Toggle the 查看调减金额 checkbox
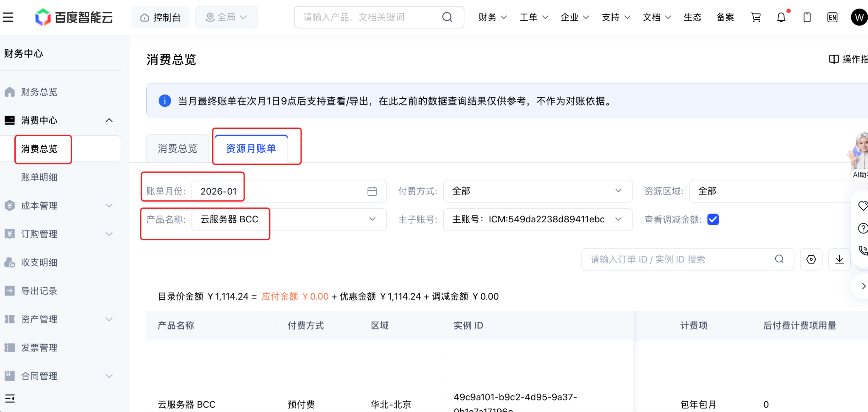The width and height of the screenshot is (868, 412). click(713, 219)
